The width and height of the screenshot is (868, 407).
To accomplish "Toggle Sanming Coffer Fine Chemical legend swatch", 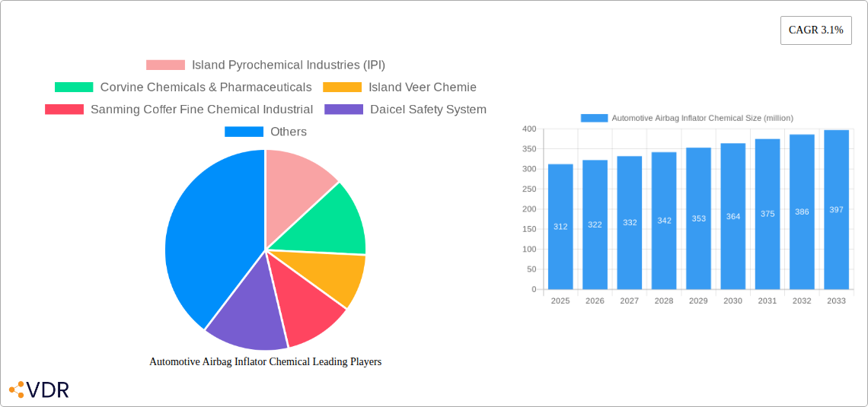I will pyautogui.click(x=64, y=110).
